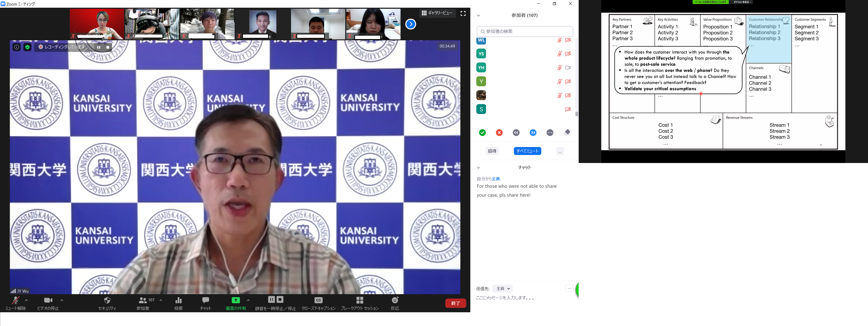The image size is (868, 326).
Task: Collapse the chat (チャット) panel chevron
Action: coord(478,167)
